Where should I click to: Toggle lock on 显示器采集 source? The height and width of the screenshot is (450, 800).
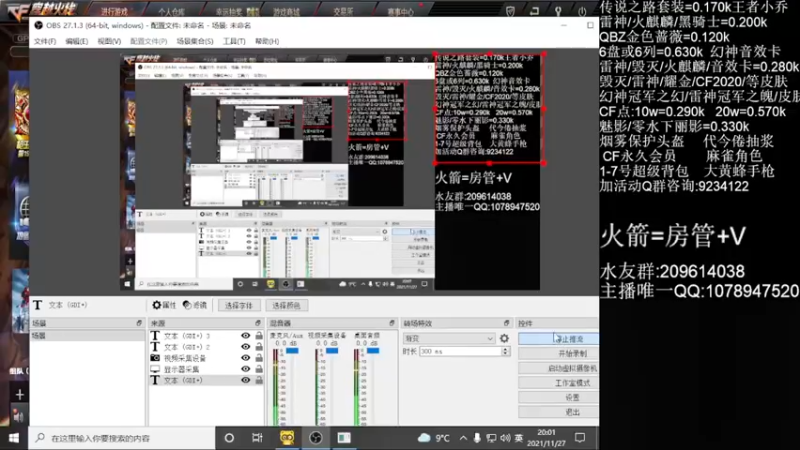click(x=259, y=369)
